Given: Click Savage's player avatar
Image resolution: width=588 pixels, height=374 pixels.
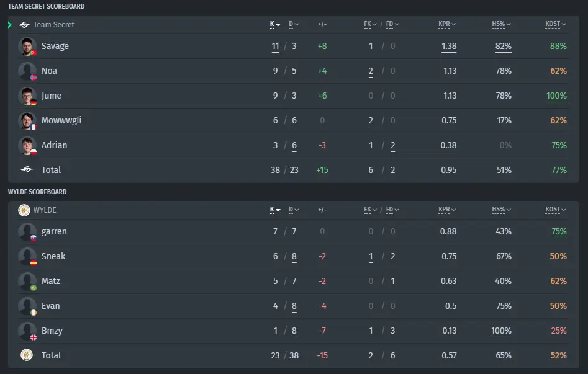Looking at the screenshot, I should pyautogui.click(x=27, y=47).
